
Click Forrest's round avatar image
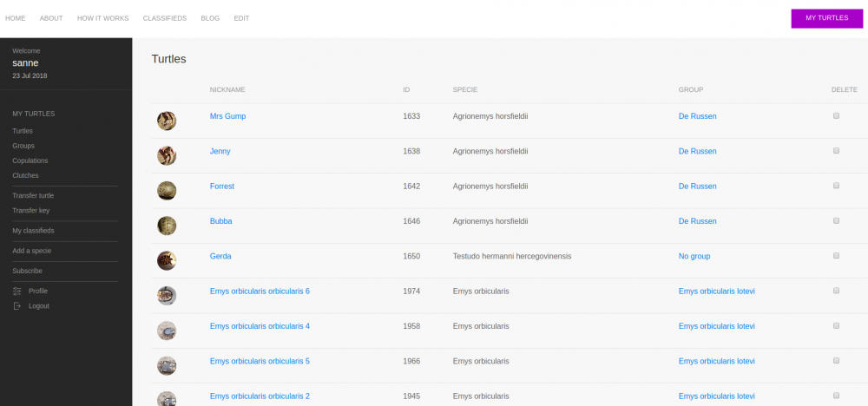[x=167, y=190]
